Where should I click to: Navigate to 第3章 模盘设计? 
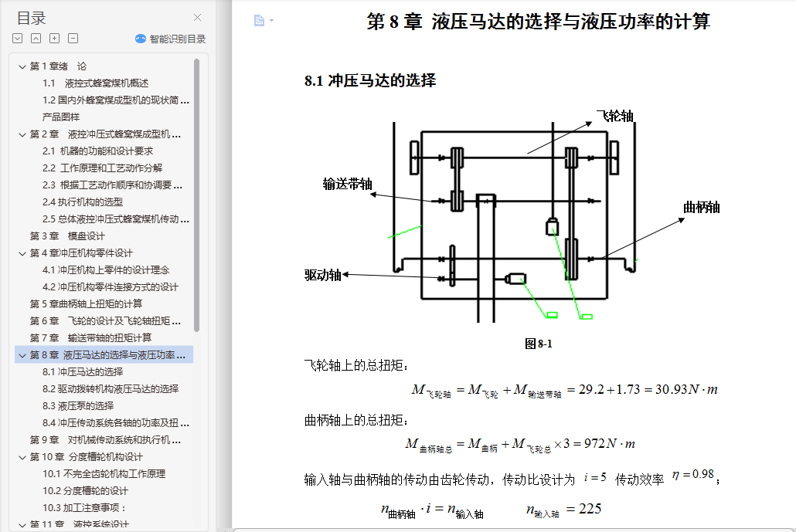[x=67, y=236]
